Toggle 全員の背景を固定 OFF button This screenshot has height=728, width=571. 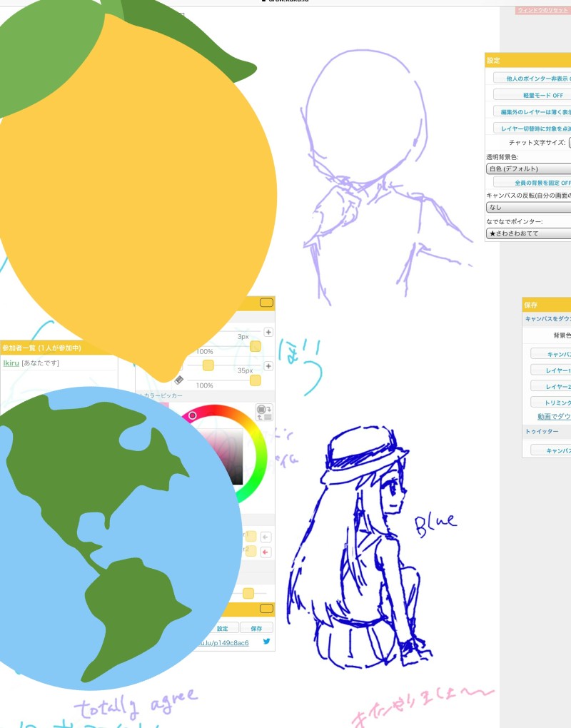click(532, 183)
